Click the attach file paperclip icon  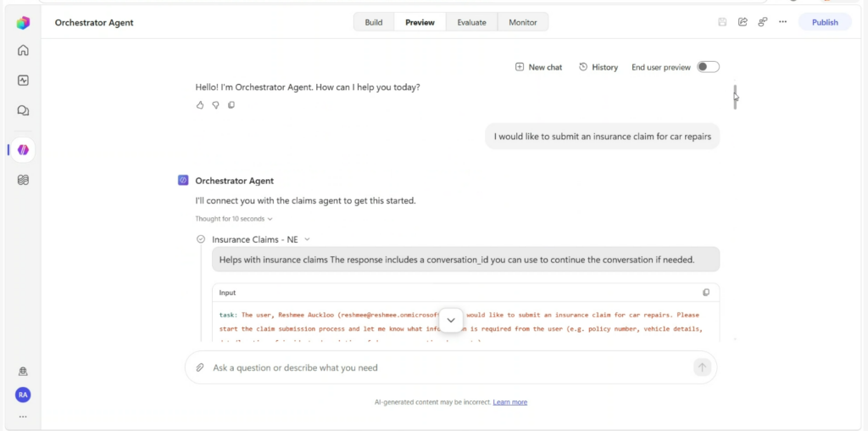(199, 368)
